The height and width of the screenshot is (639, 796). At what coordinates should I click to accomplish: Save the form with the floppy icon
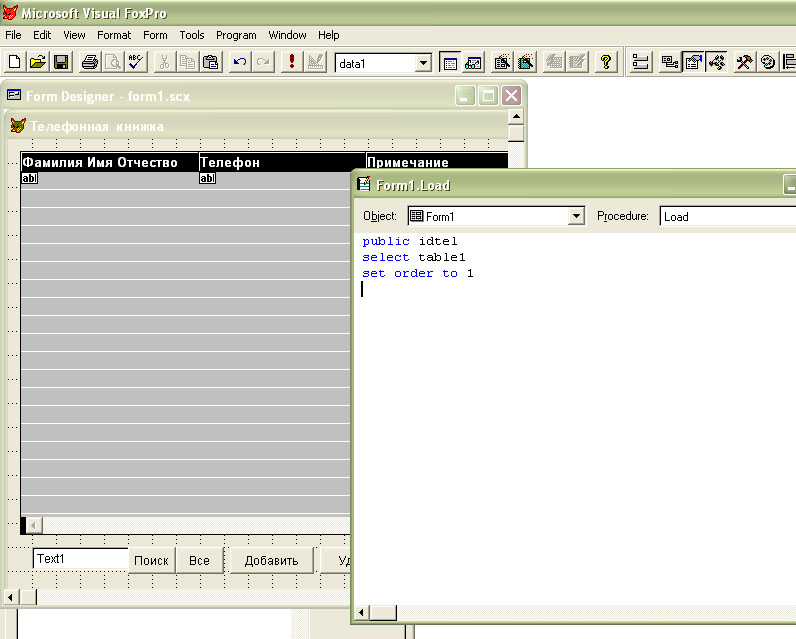coord(61,63)
